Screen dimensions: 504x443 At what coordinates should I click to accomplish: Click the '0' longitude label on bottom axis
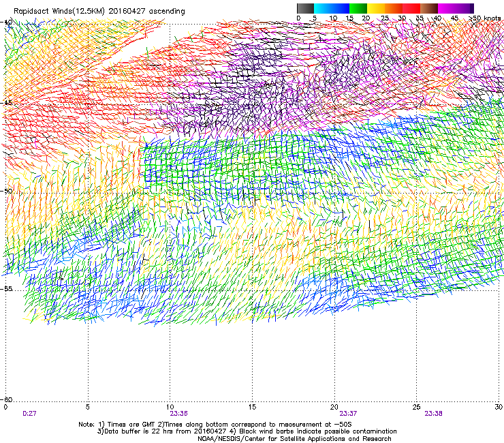point(5,407)
